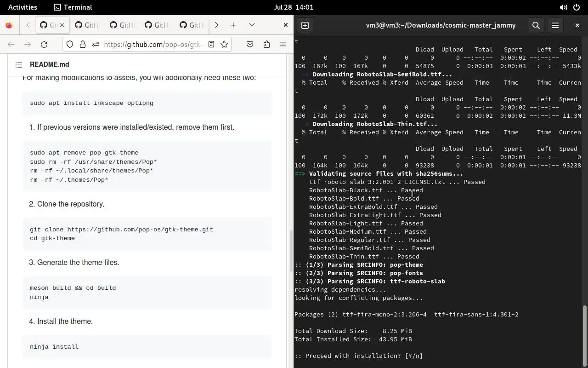Open a new browser tab

pos(233,25)
